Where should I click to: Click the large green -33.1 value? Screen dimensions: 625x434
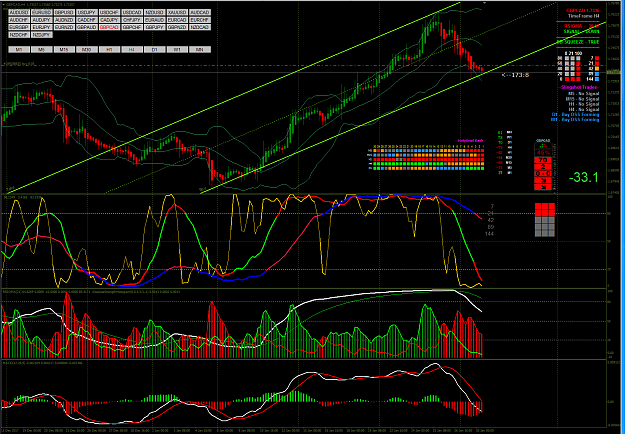(584, 177)
